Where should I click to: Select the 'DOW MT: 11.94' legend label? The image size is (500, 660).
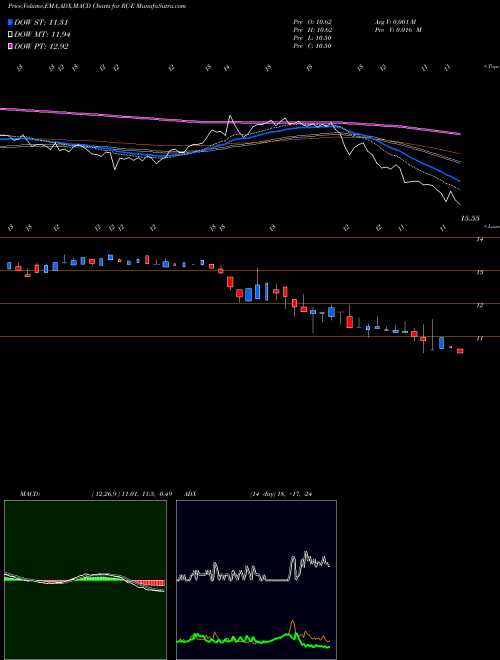coord(42,35)
